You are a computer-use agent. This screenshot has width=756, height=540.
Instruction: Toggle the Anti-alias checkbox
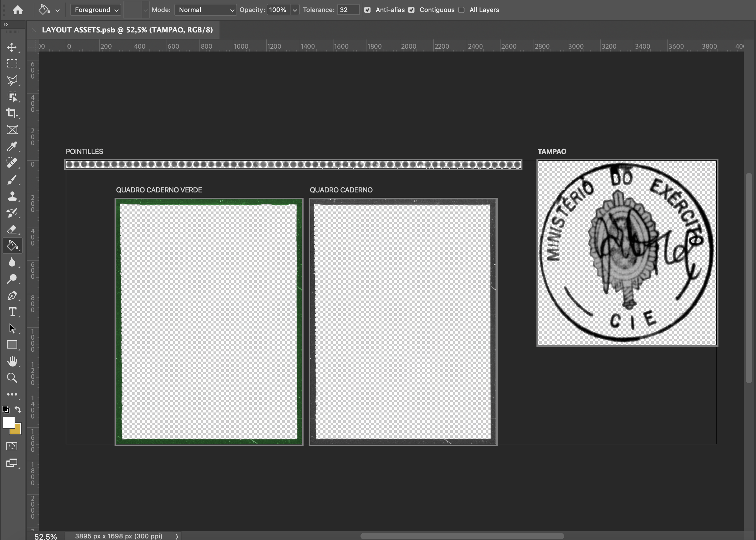pyautogui.click(x=367, y=10)
